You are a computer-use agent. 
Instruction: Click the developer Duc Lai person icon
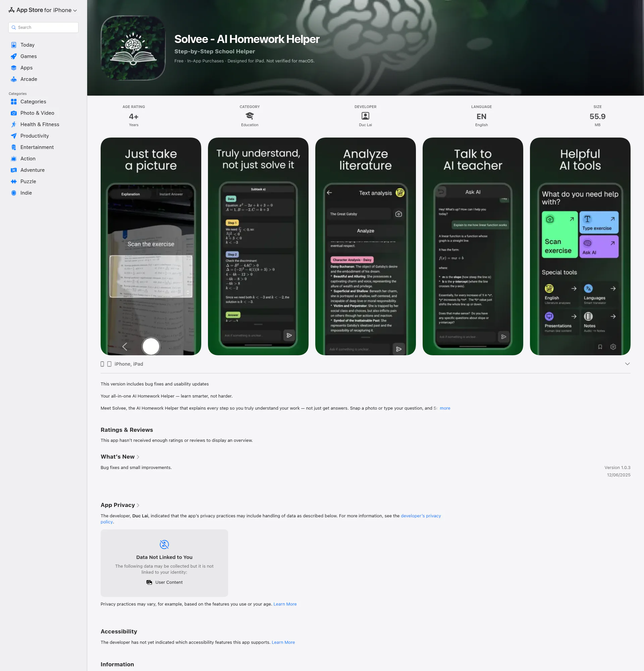coord(366,116)
